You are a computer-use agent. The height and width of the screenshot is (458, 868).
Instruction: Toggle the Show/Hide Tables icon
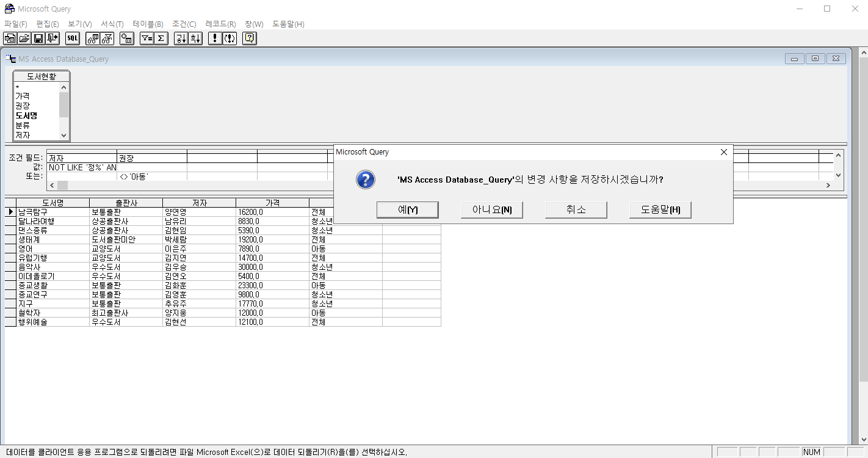tap(93, 38)
